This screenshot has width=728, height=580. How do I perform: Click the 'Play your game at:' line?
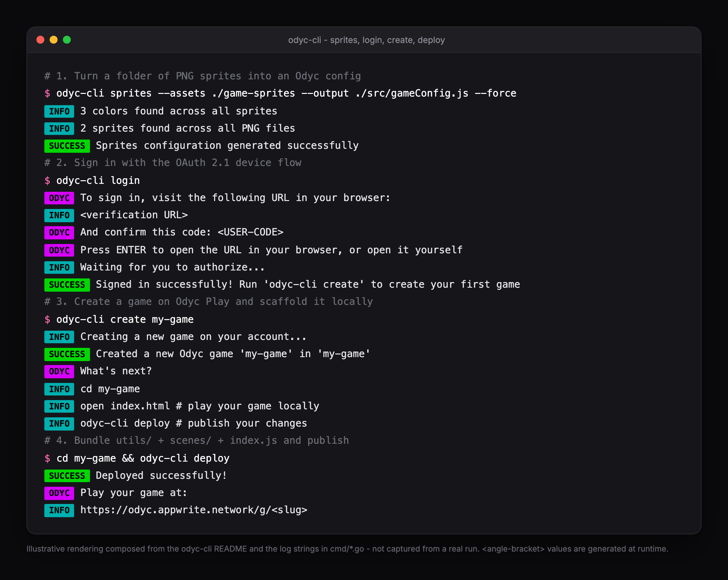(x=134, y=493)
